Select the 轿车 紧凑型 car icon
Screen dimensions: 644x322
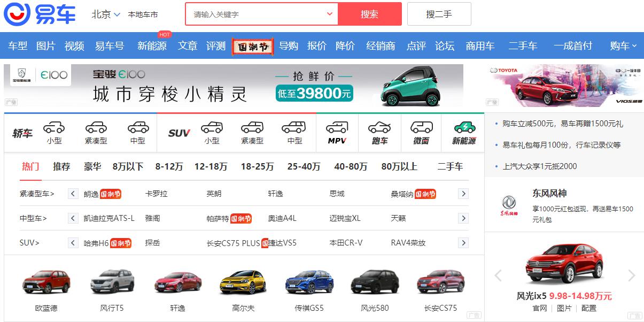96,127
